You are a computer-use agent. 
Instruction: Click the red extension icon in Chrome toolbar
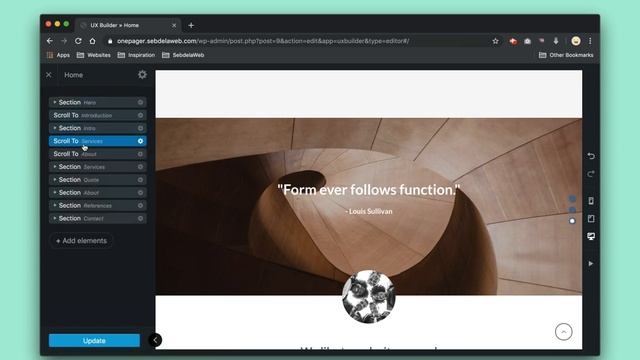(513, 41)
